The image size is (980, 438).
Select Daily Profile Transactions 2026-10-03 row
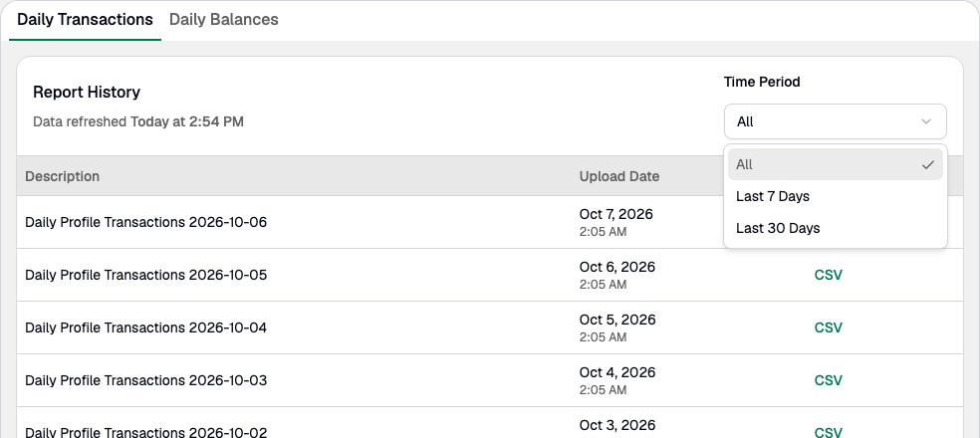490,380
